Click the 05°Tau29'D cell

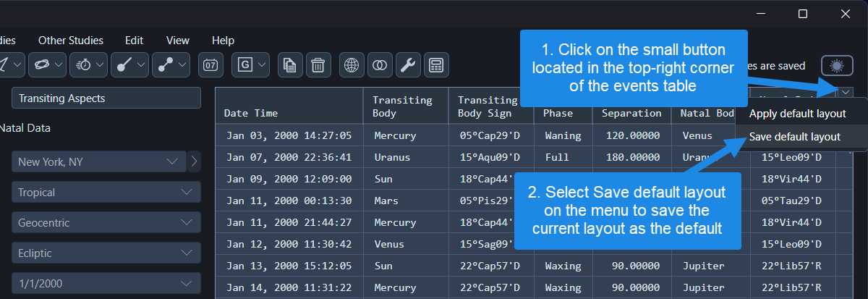click(793, 201)
